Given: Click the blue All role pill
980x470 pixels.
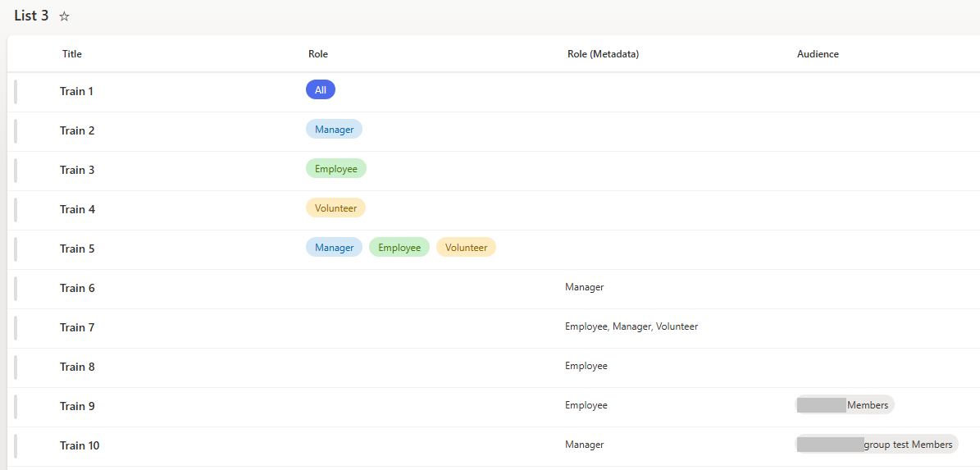Looking at the screenshot, I should pos(321,90).
